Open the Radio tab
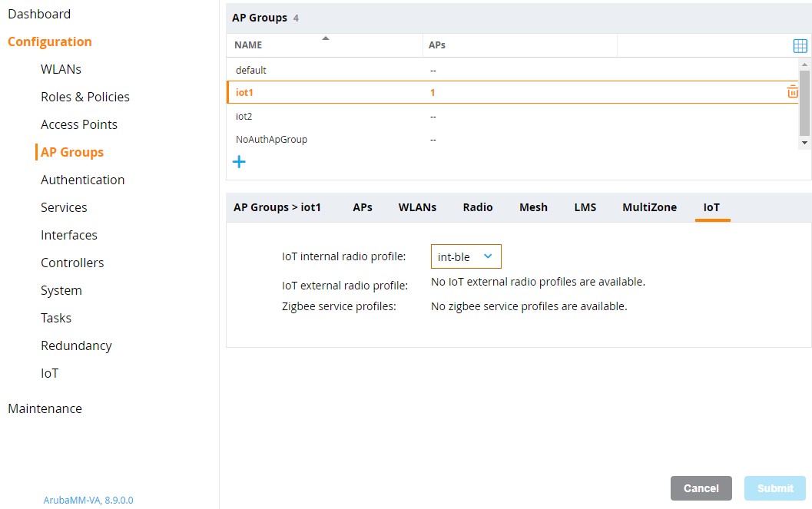 coord(477,207)
